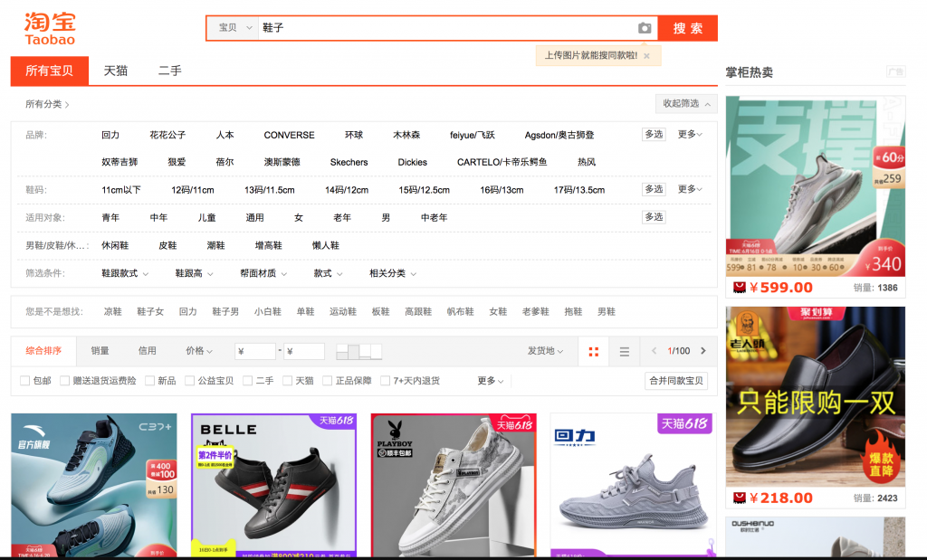Check the 新品 checkbox

(149, 381)
